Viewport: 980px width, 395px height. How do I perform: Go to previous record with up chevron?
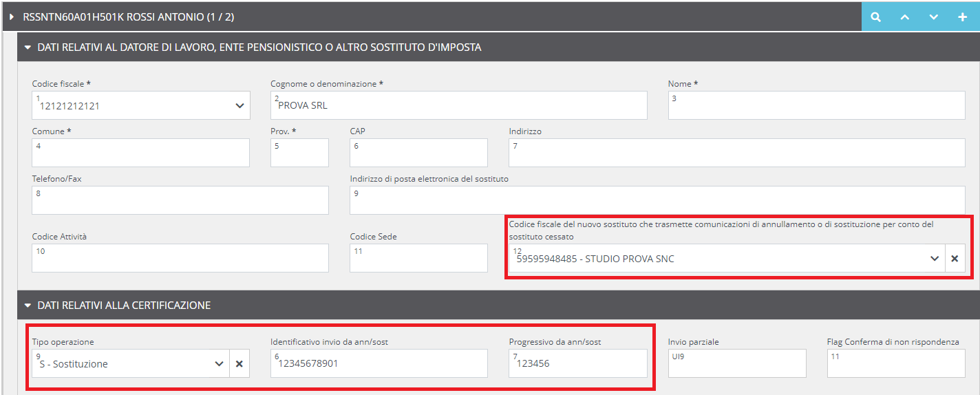pyautogui.click(x=905, y=17)
